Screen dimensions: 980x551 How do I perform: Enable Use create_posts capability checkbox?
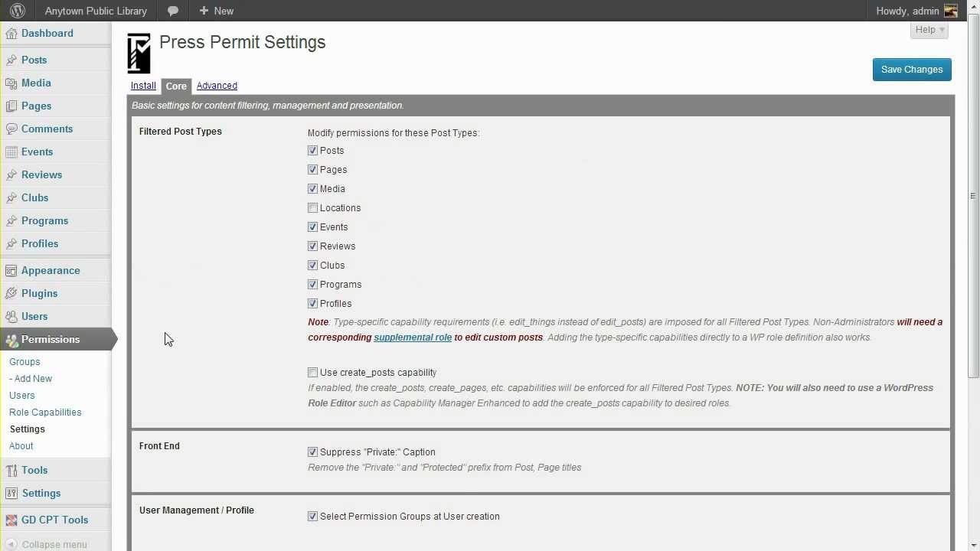(x=312, y=373)
